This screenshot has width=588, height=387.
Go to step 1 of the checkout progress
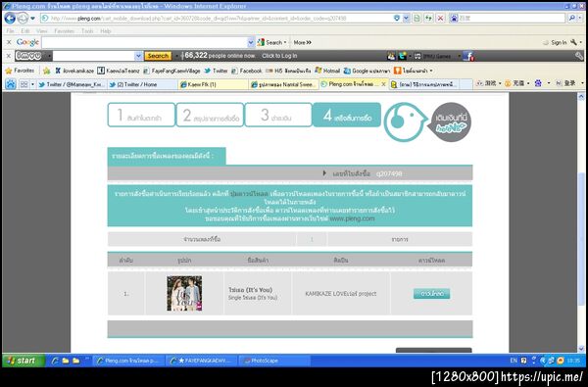pos(141,115)
